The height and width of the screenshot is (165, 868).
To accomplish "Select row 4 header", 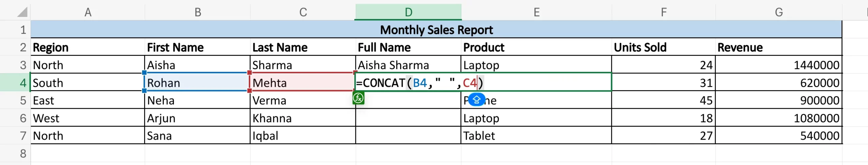I will (x=22, y=83).
